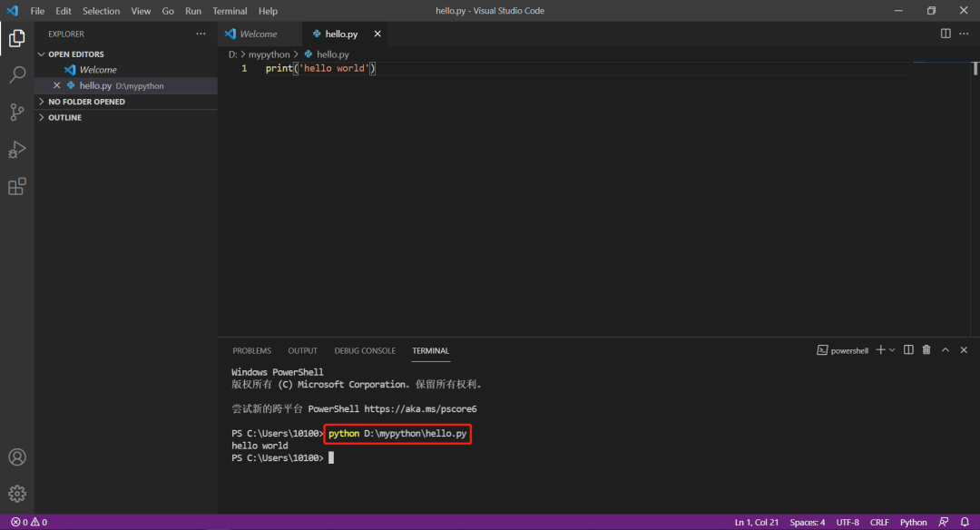
Task: Open the Search view in activity bar
Action: (x=17, y=75)
